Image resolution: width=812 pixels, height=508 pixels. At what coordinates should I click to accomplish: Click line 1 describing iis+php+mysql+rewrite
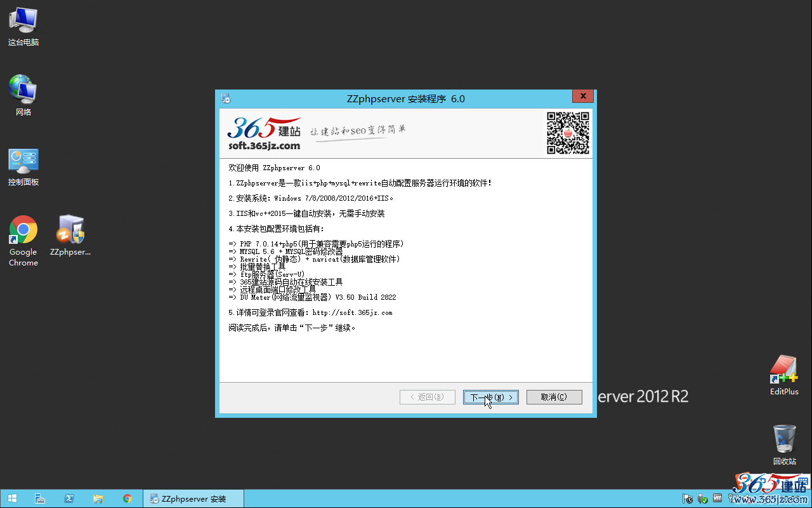pos(360,184)
